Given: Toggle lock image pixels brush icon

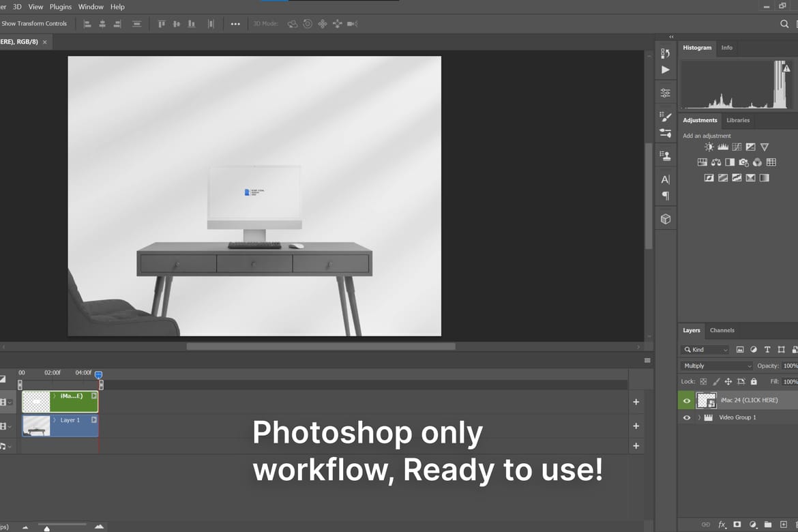Looking at the screenshot, I should point(716,381).
